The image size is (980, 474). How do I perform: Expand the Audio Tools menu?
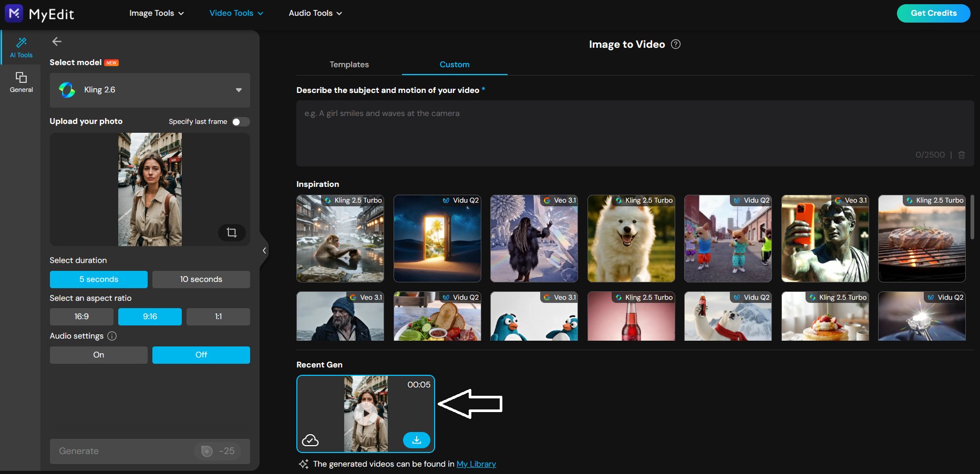pos(315,13)
